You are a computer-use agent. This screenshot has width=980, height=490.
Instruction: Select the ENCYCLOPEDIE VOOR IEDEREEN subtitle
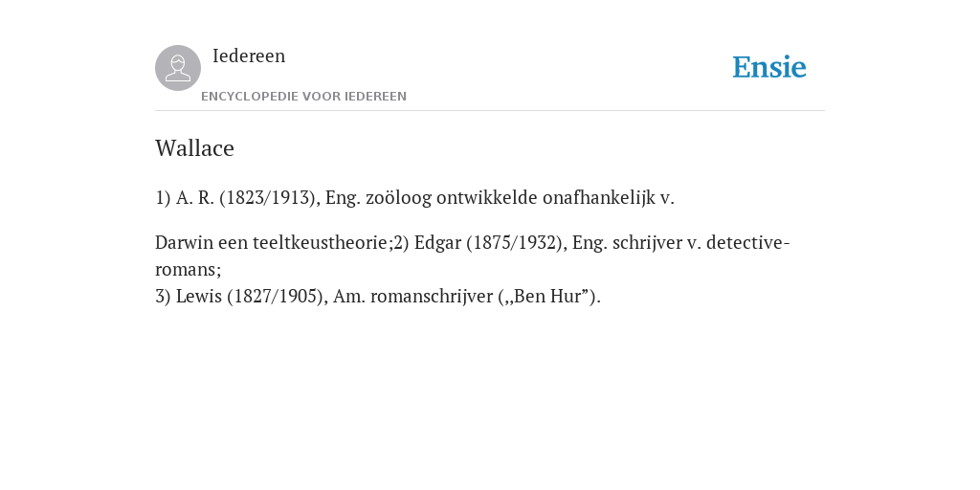tap(303, 97)
